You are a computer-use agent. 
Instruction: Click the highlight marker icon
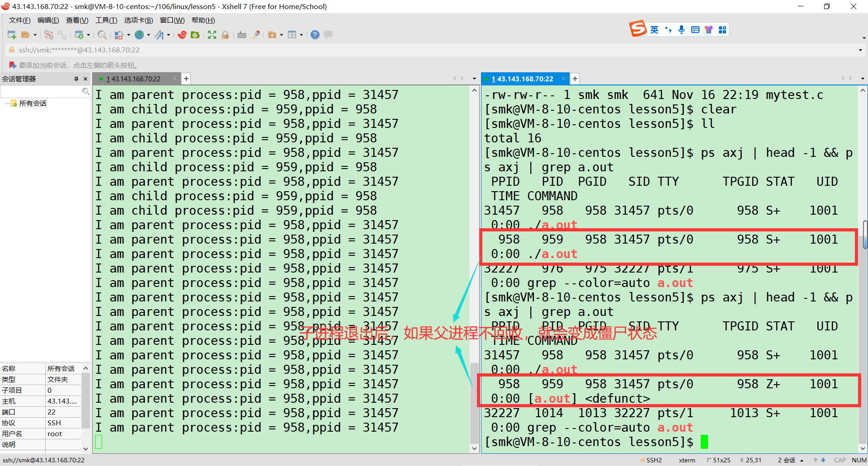tap(255, 35)
